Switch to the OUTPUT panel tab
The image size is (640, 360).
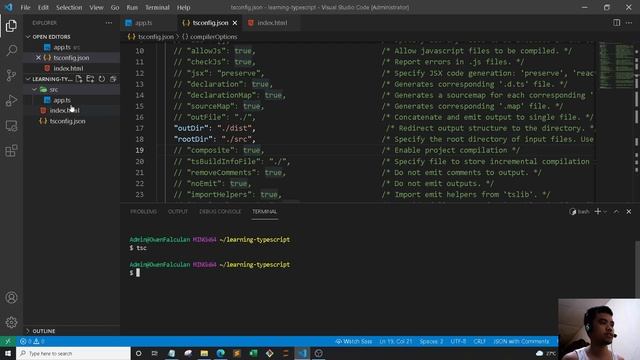(x=178, y=211)
